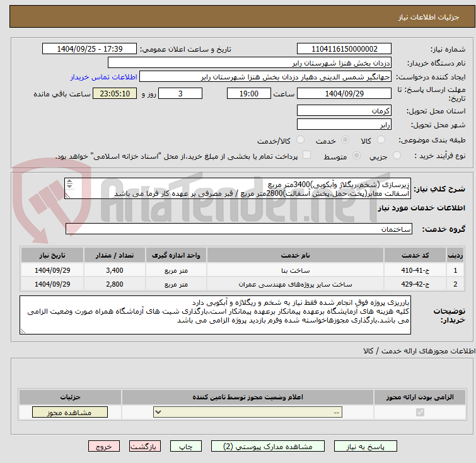This screenshot has width=476, height=463.
Task: Click the کد خدمت column header
Action: tap(415, 255)
